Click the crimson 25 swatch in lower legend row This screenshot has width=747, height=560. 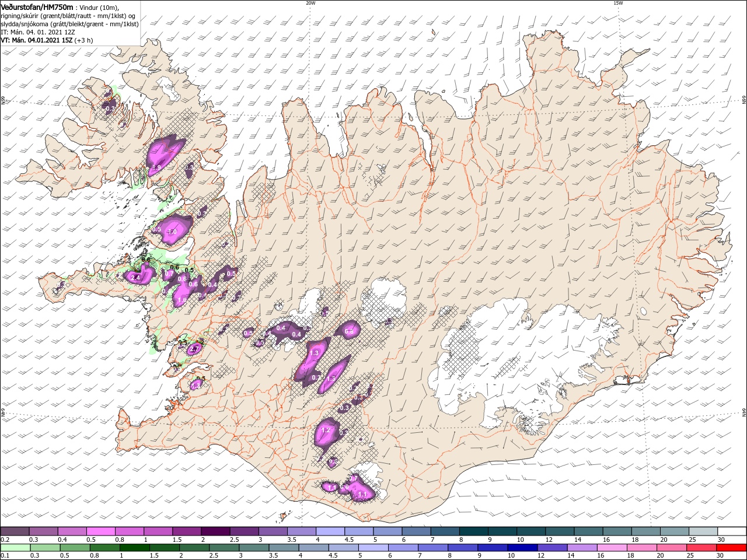701,548
